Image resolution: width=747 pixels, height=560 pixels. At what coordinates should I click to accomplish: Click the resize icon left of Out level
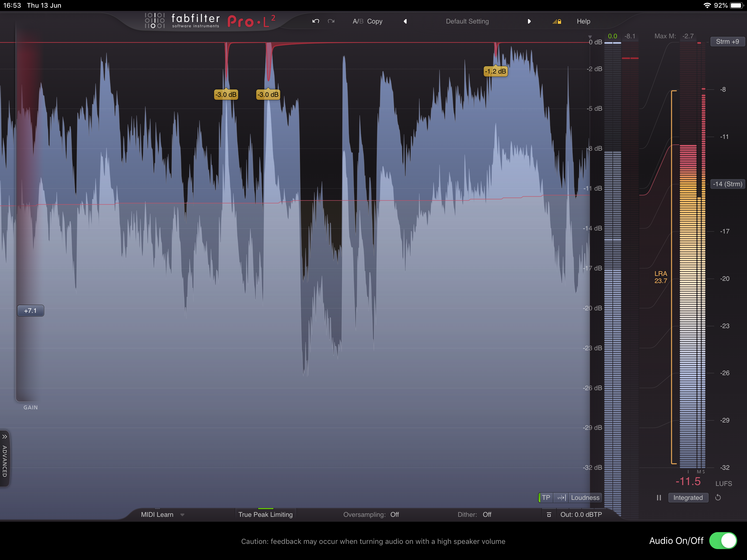(x=549, y=515)
